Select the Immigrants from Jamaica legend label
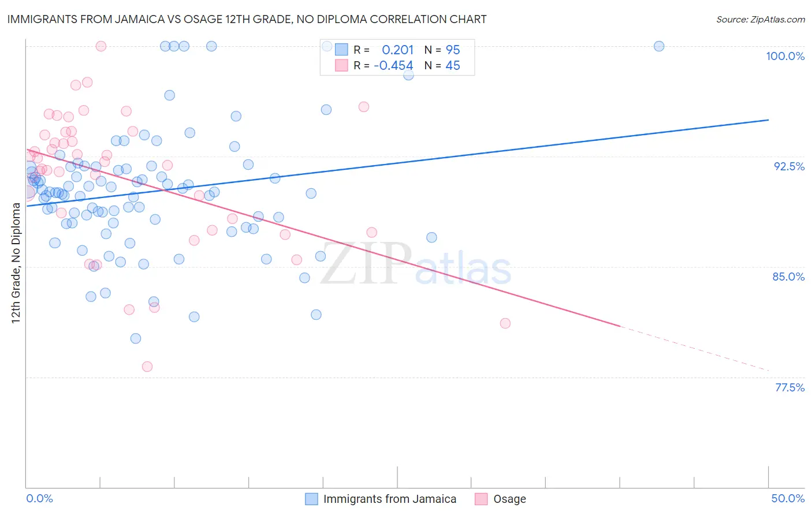This screenshot has height=515, width=812. pos(390,499)
